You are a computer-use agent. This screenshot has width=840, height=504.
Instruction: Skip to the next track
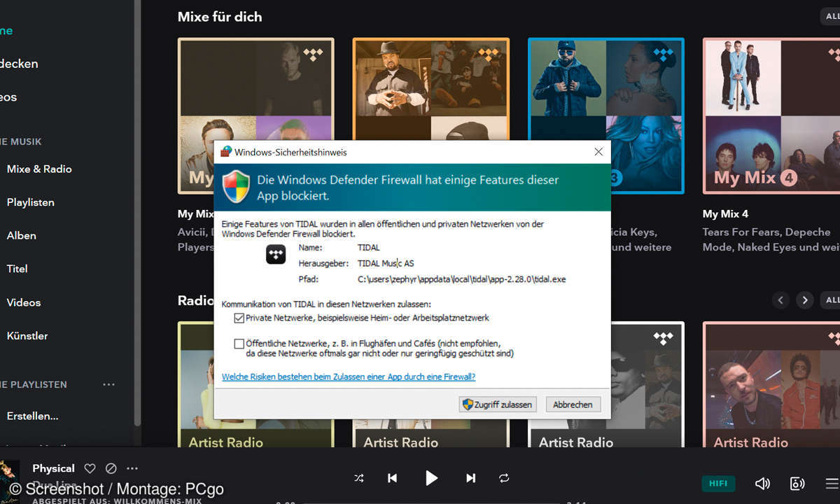coord(470,478)
